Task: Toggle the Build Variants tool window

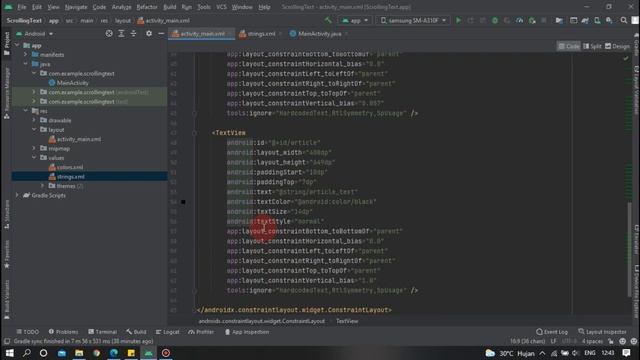Action: (x=7, y=299)
